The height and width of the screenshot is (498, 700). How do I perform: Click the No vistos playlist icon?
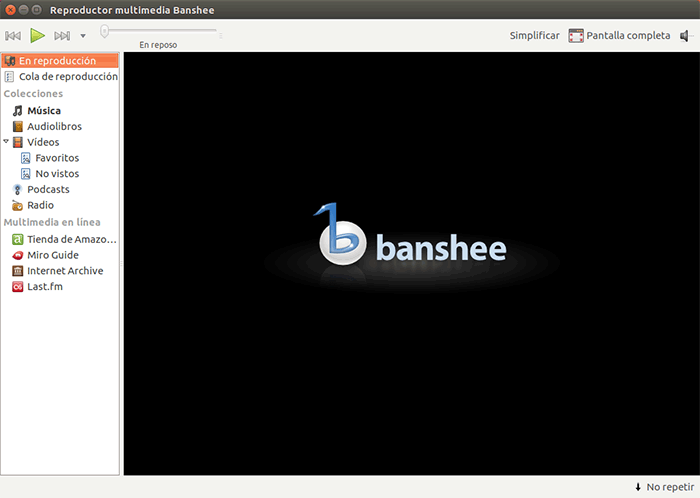pyautogui.click(x=26, y=174)
